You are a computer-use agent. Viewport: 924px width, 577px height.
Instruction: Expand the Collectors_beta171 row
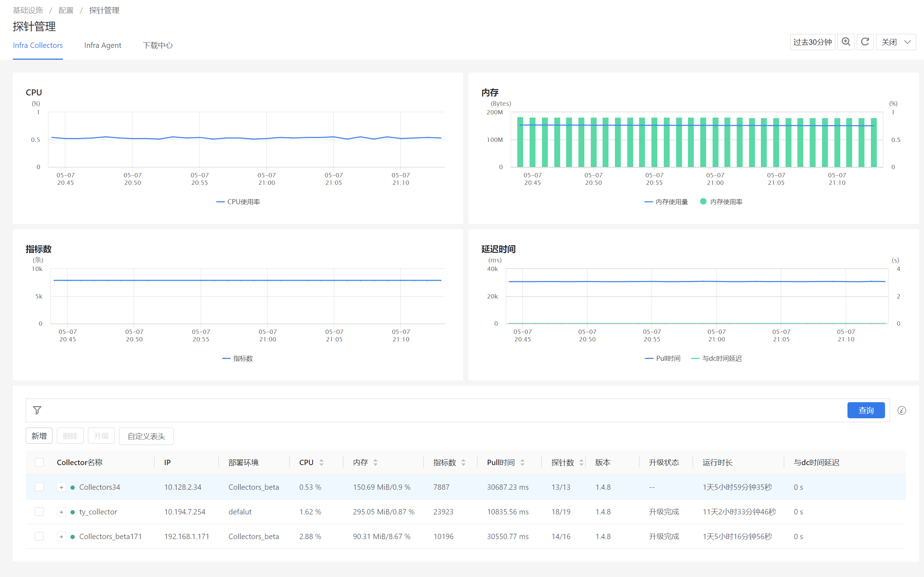click(x=61, y=537)
